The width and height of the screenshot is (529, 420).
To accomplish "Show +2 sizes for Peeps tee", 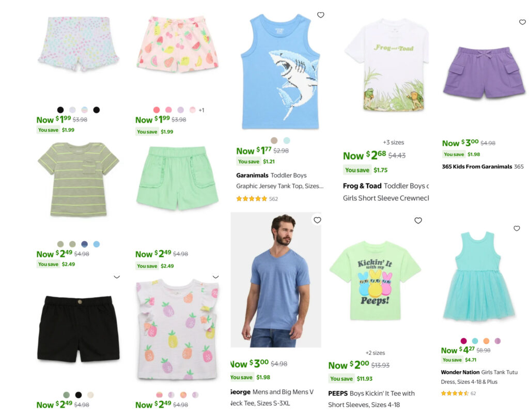I will click(375, 353).
